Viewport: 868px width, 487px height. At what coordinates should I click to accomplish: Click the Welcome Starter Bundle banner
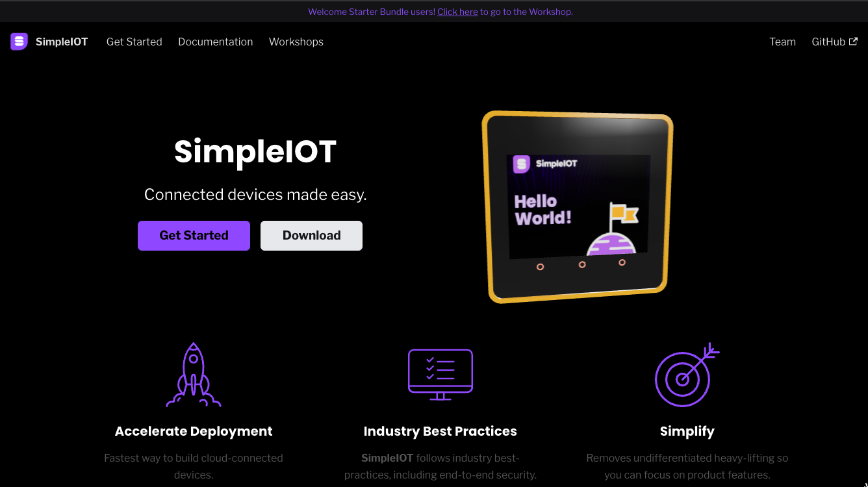click(434, 12)
